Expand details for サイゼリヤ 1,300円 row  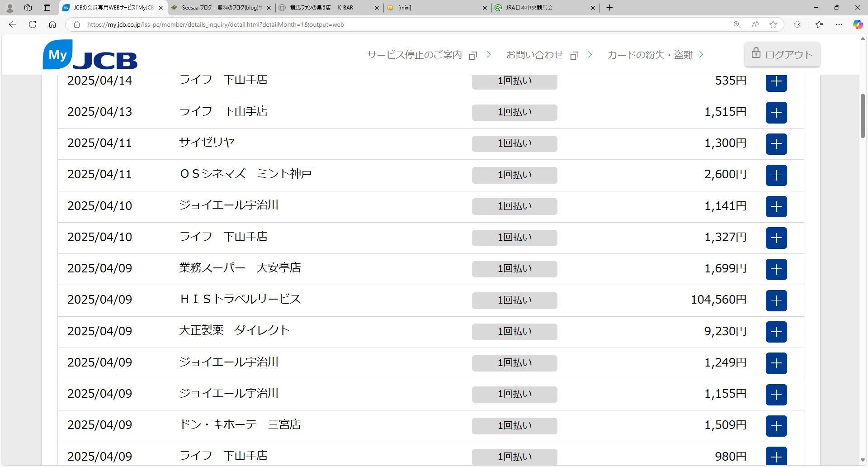click(776, 144)
